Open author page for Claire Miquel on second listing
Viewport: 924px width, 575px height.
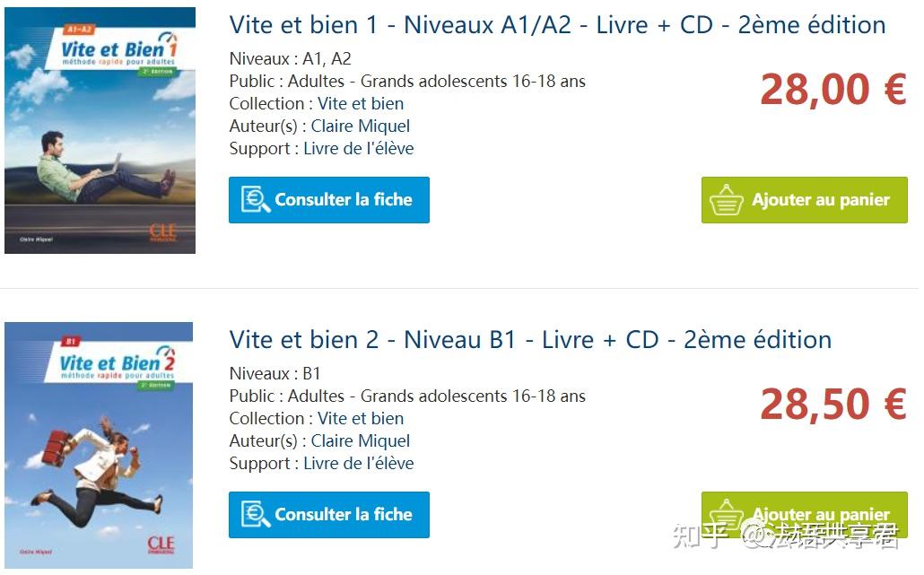(x=361, y=440)
